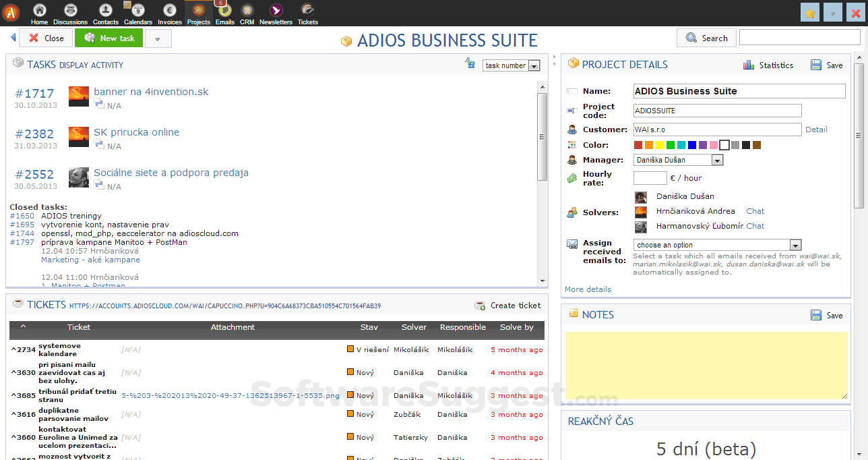This screenshot has width=868, height=460.
Task: Click the yellow Notes text area
Action: coord(706,366)
